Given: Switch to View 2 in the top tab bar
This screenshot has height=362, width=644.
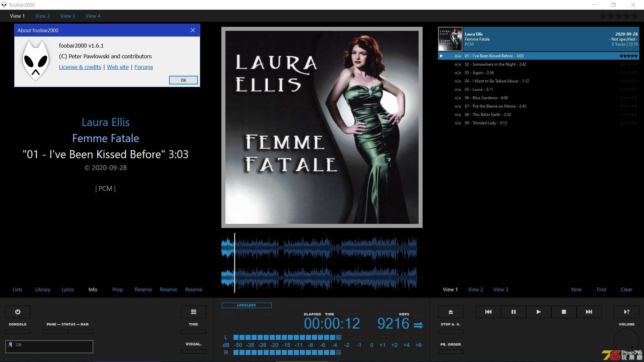Looking at the screenshot, I should pyautogui.click(x=42, y=16).
